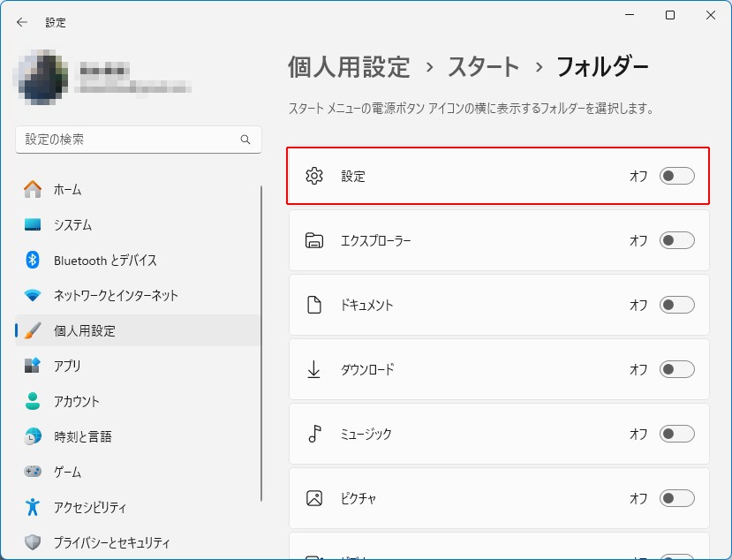Image resolution: width=732 pixels, height=560 pixels.
Task: Click the オフ label in ミュージック row
Action: [638, 434]
